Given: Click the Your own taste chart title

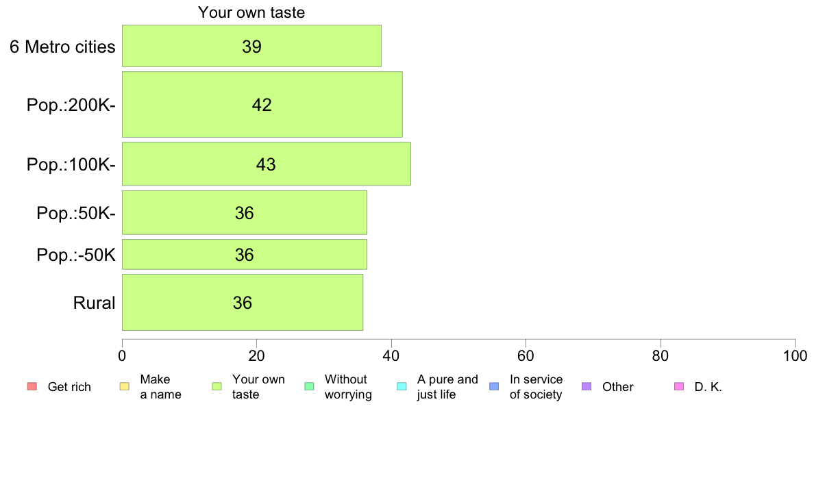Looking at the screenshot, I should [251, 12].
